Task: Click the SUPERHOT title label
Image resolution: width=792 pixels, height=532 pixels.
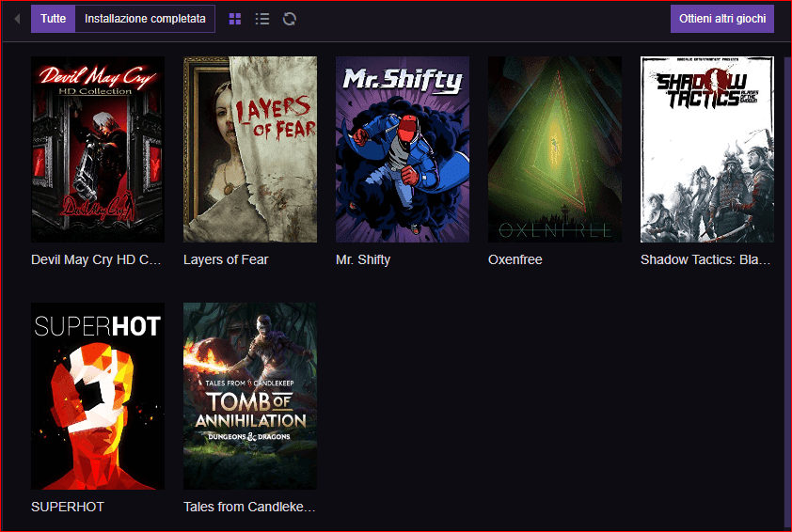Action: (x=68, y=507)
